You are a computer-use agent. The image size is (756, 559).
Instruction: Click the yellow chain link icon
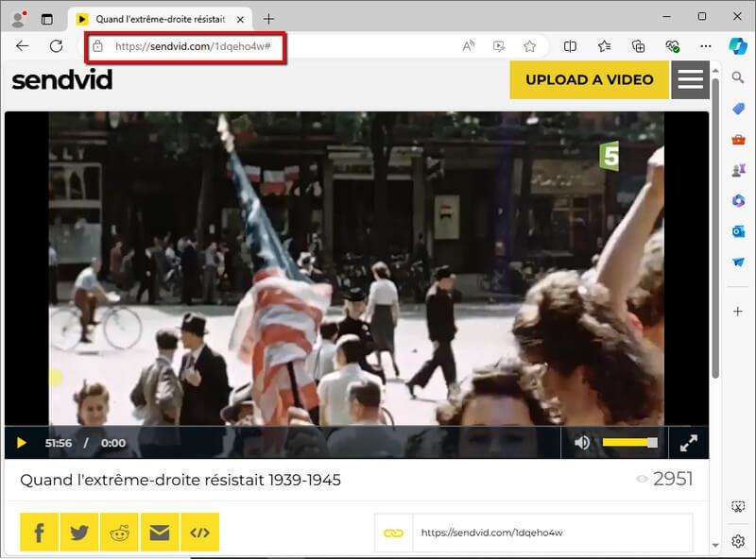pyautogui.click(x=393, y=533)
